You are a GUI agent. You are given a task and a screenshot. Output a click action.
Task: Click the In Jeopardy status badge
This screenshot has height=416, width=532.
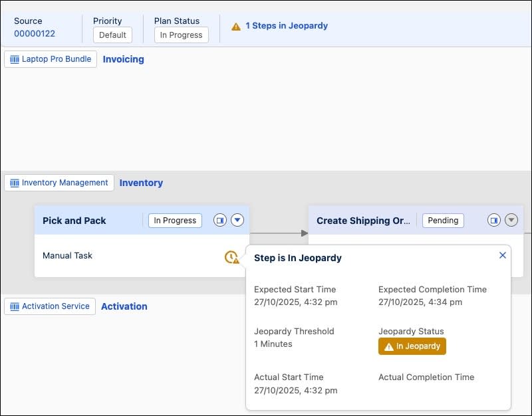click(x=412, y=346)
